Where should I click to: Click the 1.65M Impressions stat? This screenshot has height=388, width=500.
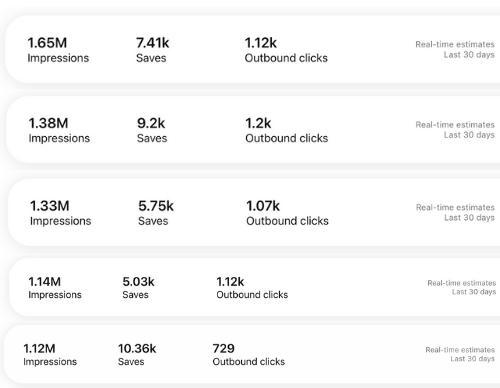click(58, 50)
